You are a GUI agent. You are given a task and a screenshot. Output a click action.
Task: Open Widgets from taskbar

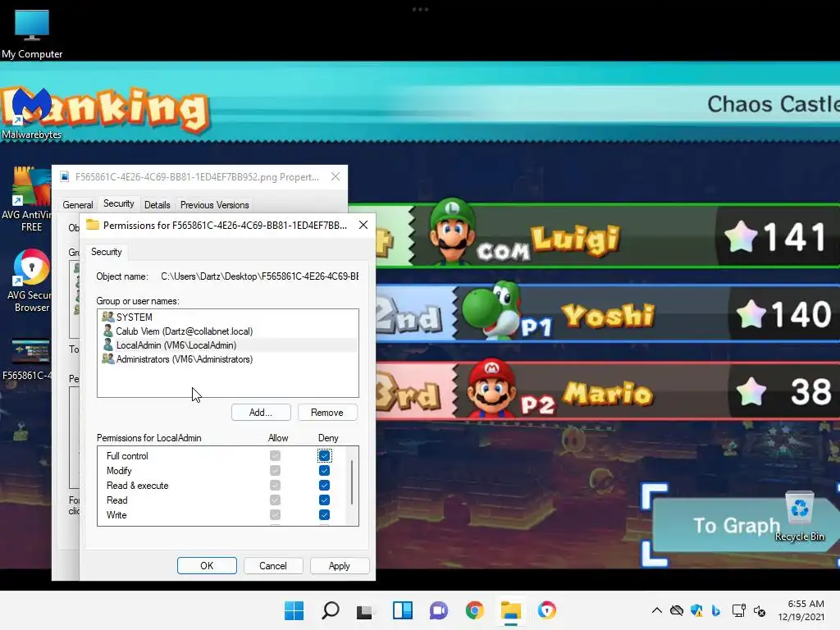(x=402, y=610)
